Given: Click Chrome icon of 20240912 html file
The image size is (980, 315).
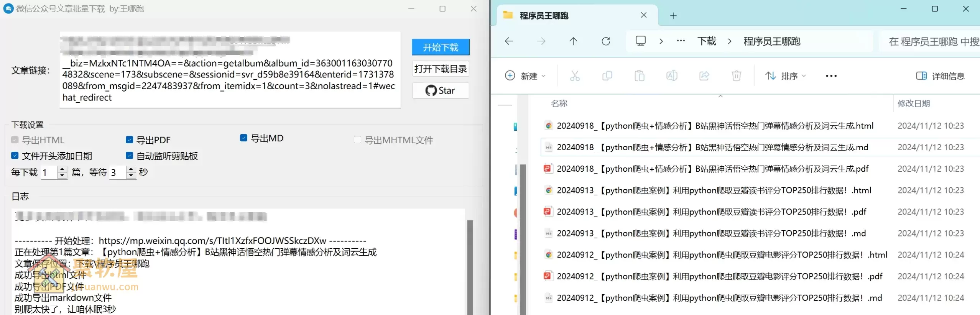Looking at the screenshot, I should (549, 254).
